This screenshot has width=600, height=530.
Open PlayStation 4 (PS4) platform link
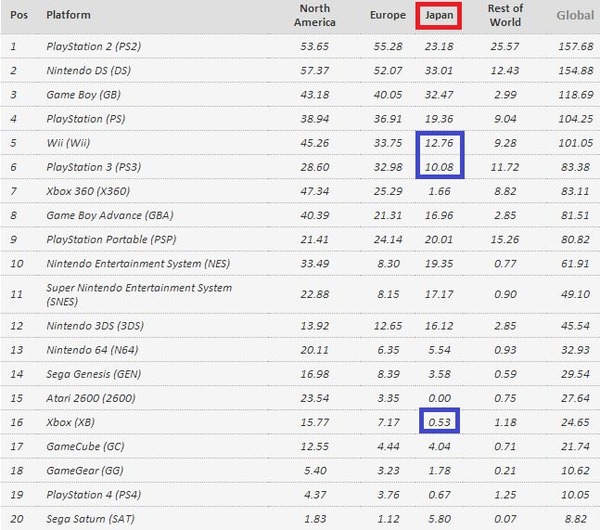click(94, 495)
